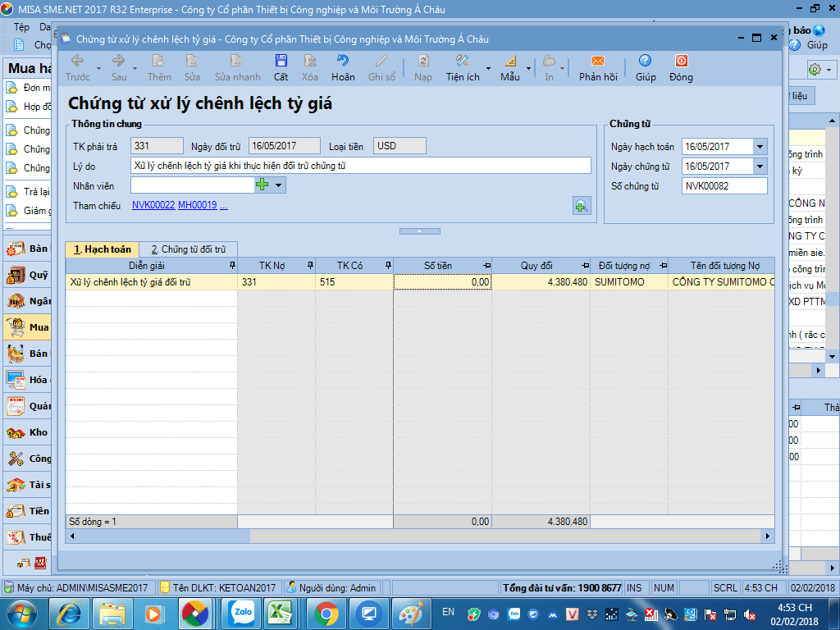This screenshot has width=840, height=630.
Task: Click the ellipsis more references link
Action: 224,206
